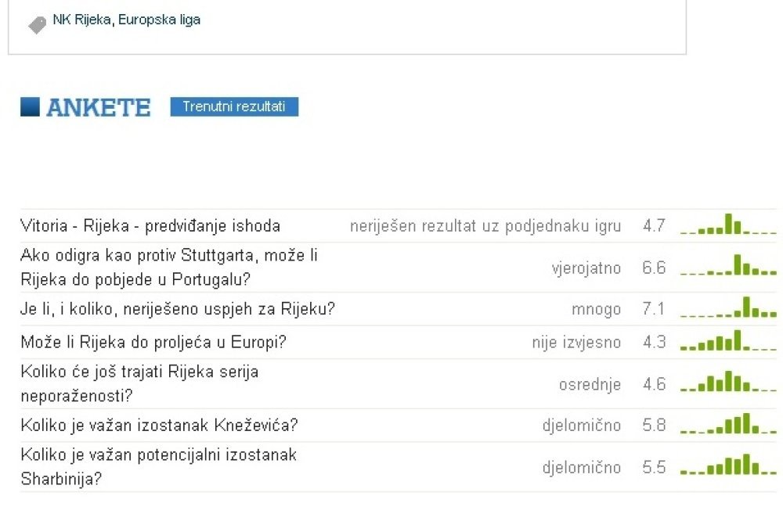Click the Trenutni rezultati button

coord(234,106)
